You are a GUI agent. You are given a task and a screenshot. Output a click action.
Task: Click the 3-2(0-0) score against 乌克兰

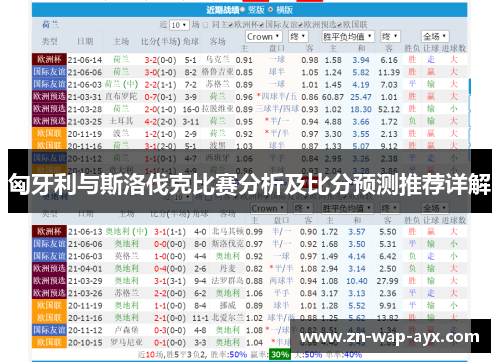pos(160,60)
